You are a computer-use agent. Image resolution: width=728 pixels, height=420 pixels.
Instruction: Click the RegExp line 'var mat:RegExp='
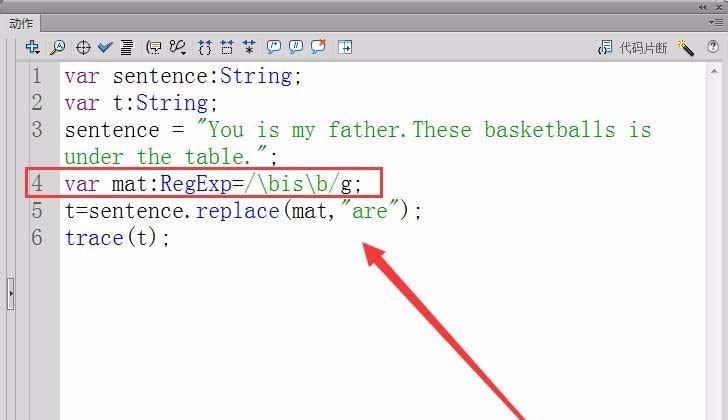(155, 184)
